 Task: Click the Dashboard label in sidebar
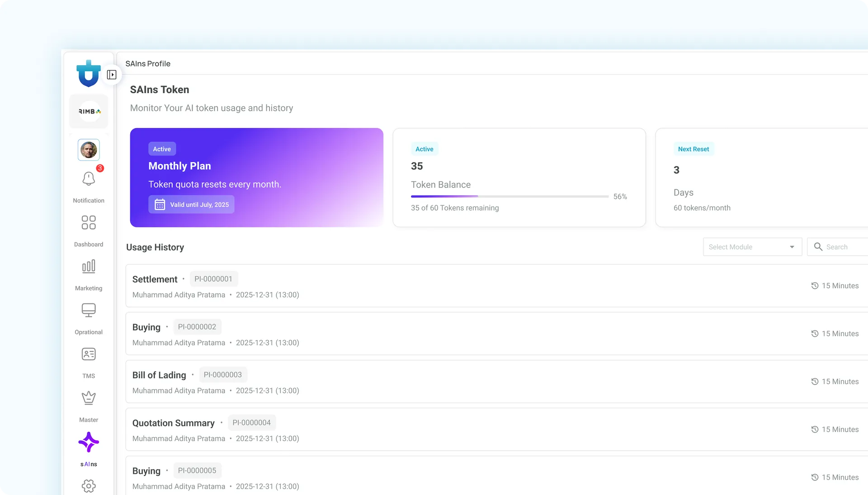[x=89, y=244]
